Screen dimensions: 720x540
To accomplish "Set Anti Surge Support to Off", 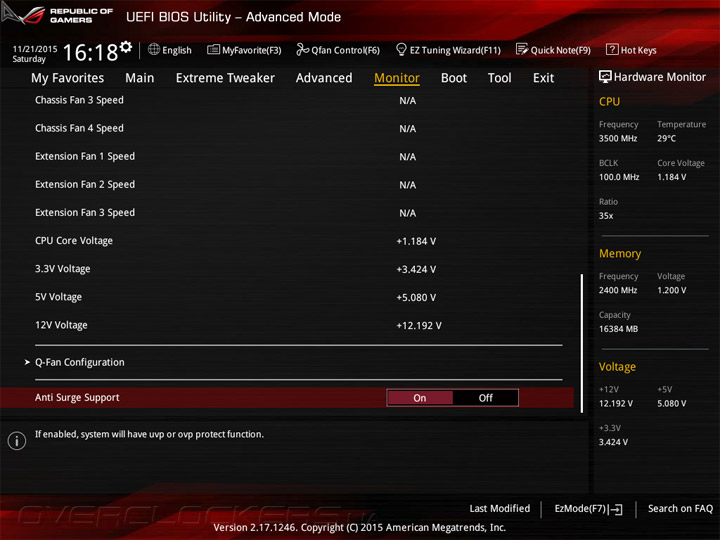I will click(485, 398).
